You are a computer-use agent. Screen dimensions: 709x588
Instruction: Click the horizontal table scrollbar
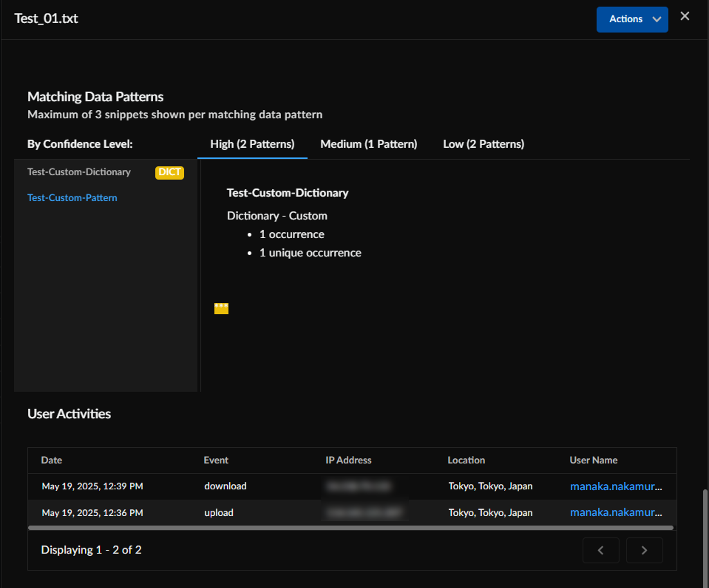click(351, 528)
